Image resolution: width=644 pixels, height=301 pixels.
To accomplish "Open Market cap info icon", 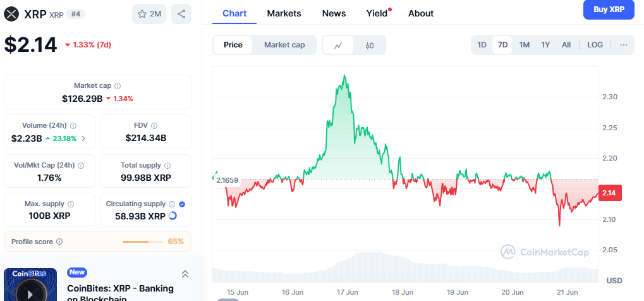I will 118,86.
